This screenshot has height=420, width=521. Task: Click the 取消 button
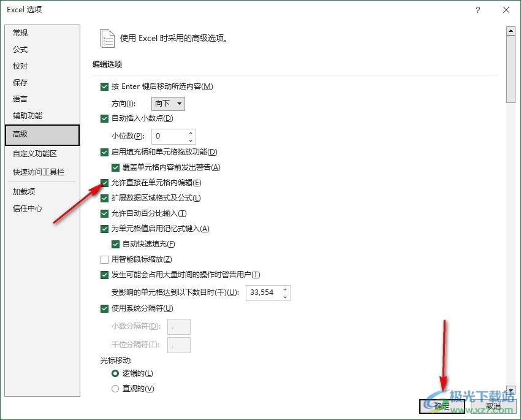(493, 406)
